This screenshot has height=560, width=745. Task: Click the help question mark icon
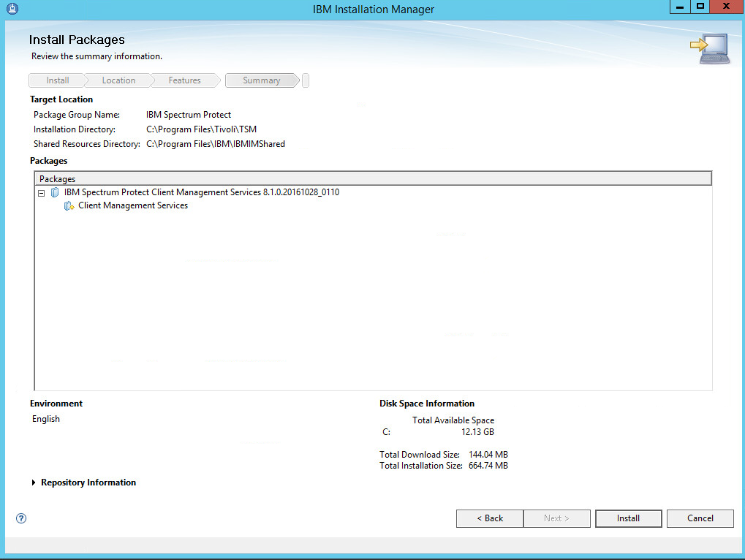point(21,518)
